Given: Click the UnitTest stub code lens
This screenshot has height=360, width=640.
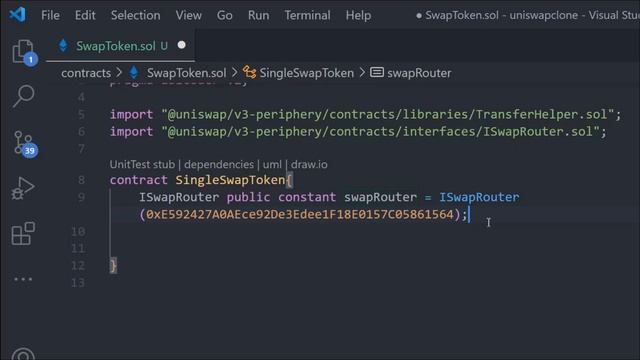Looking at the screenshot, I should point(142,164).
